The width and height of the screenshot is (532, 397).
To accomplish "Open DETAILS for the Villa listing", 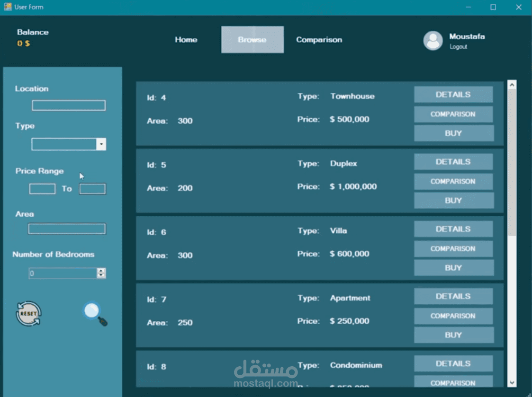I will (453, 229).
